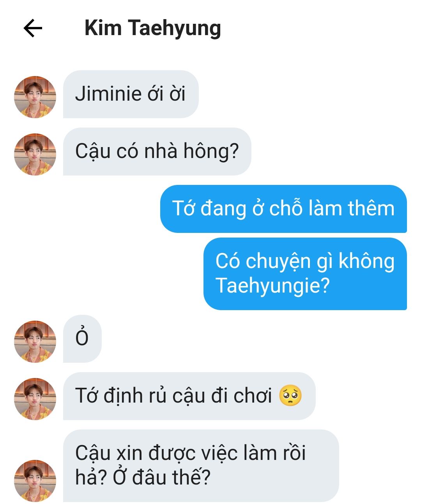Click the word 'Taehyungie?' in sent message

pos(272,286)
